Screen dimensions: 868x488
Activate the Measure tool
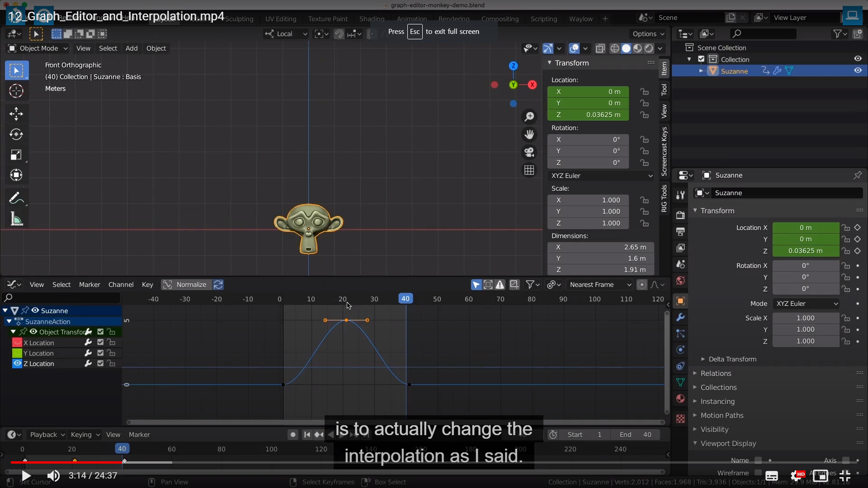point(16,220)
